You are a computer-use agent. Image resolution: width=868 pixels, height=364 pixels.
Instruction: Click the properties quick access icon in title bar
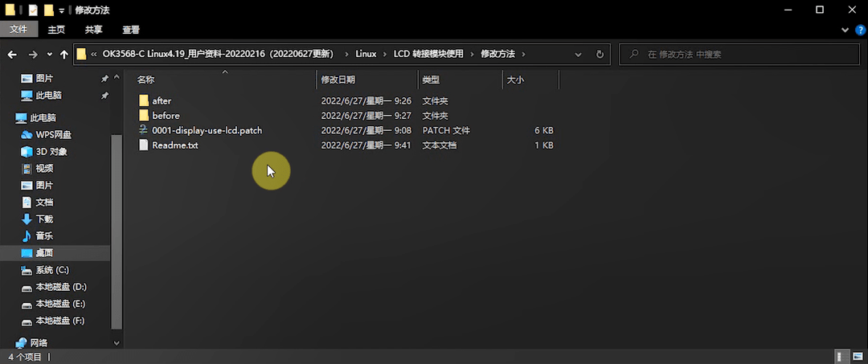33,10
